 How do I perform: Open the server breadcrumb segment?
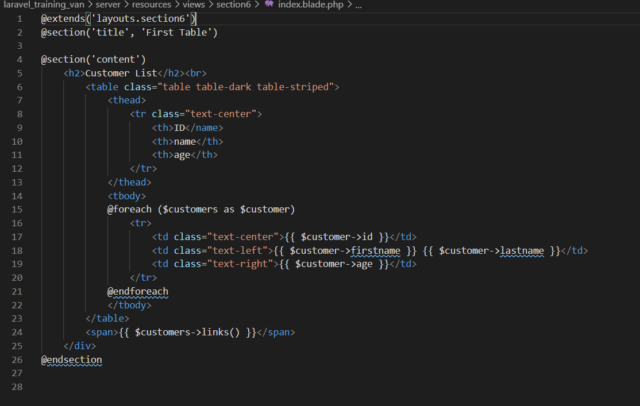pyautogui.click(x=108, y=5)
